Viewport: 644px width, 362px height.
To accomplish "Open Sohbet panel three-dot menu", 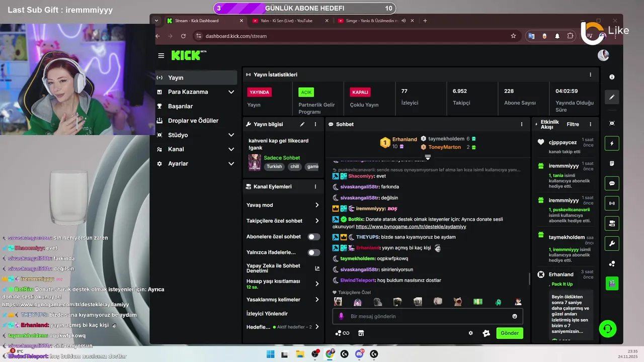I will coord(521,124).
